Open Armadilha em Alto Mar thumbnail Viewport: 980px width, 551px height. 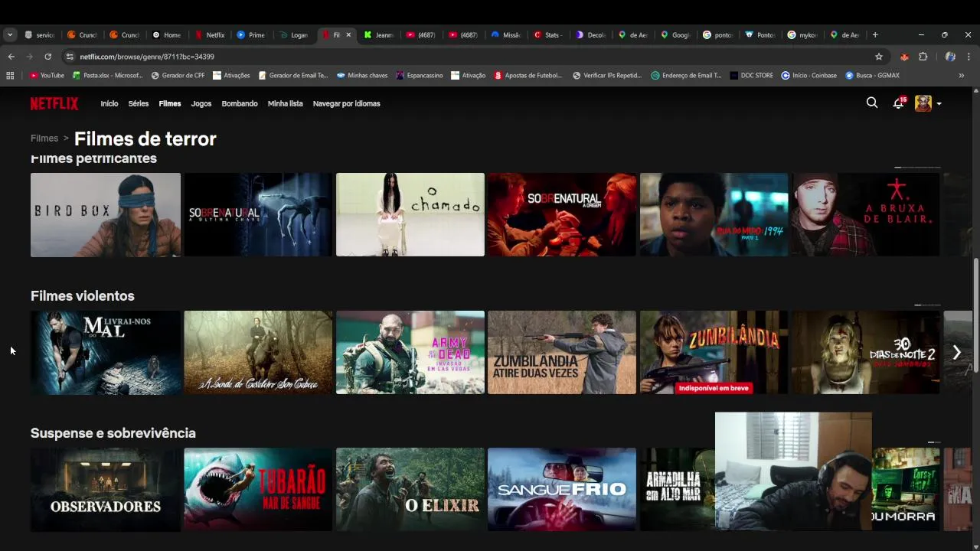[x=678, y=489]
